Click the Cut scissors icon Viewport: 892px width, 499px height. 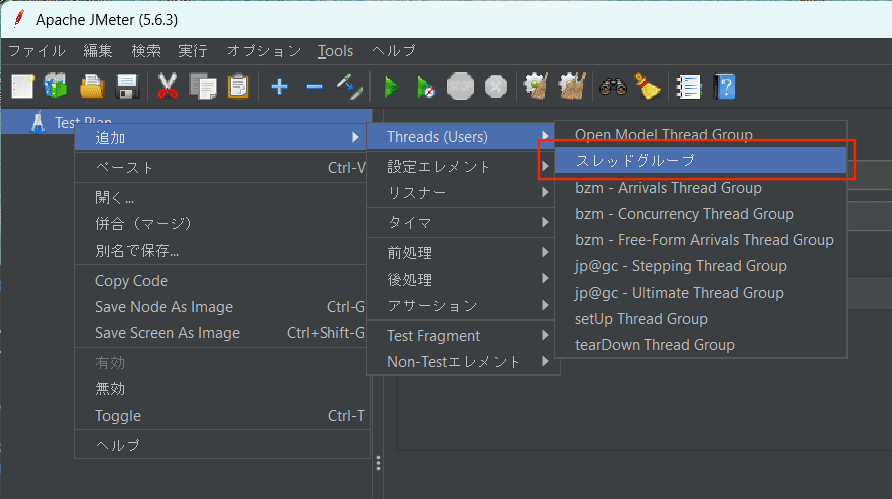[x=167, y=87]
